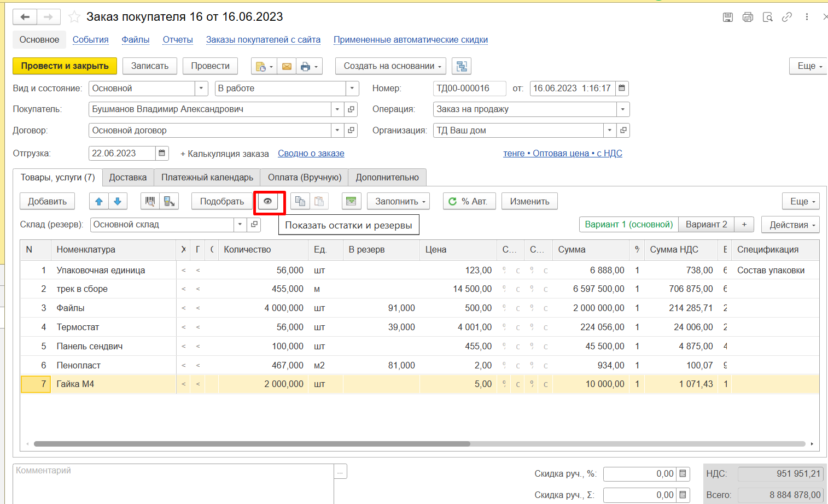
Task: Open the Платежный календарь tab
Action: (207, 178)
